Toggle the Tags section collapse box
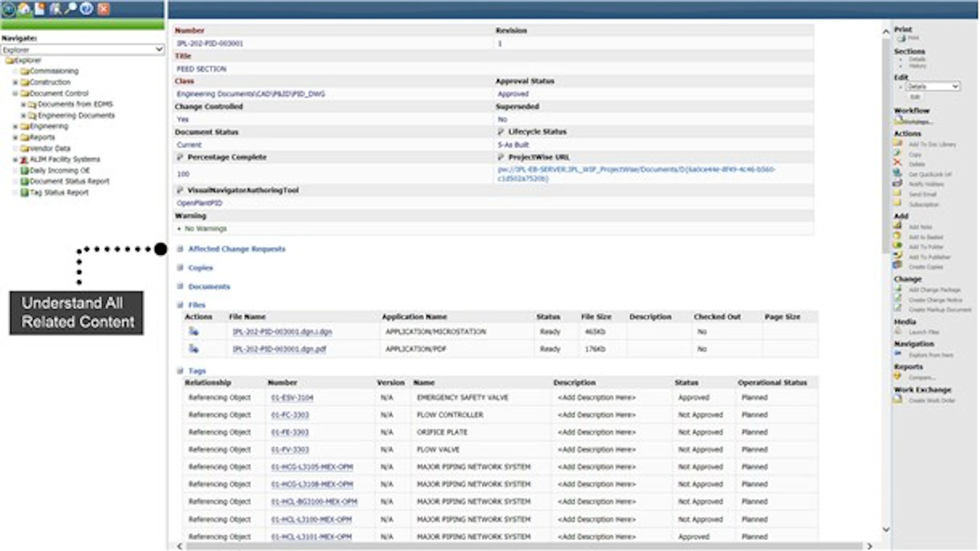 pos(180,371)
